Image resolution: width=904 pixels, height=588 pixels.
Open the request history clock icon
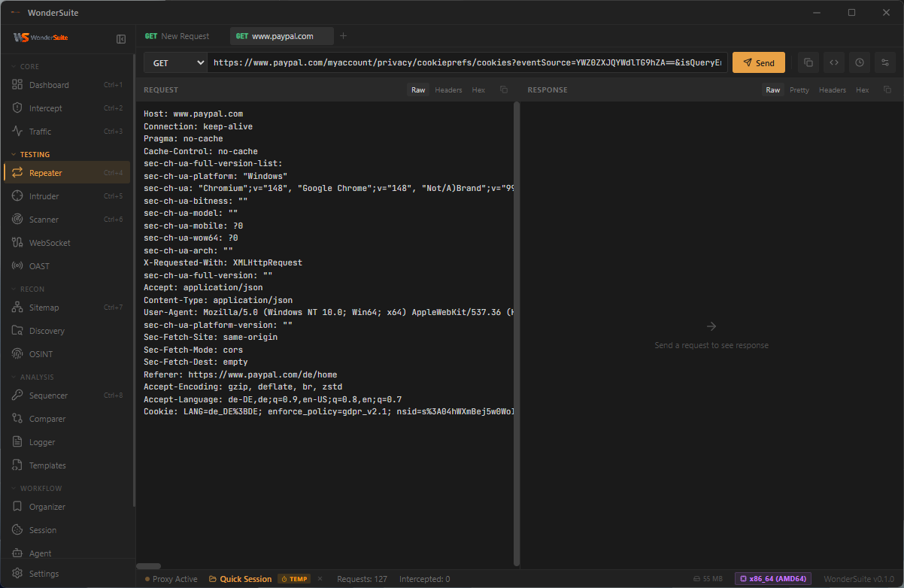[x=860, y=62]
